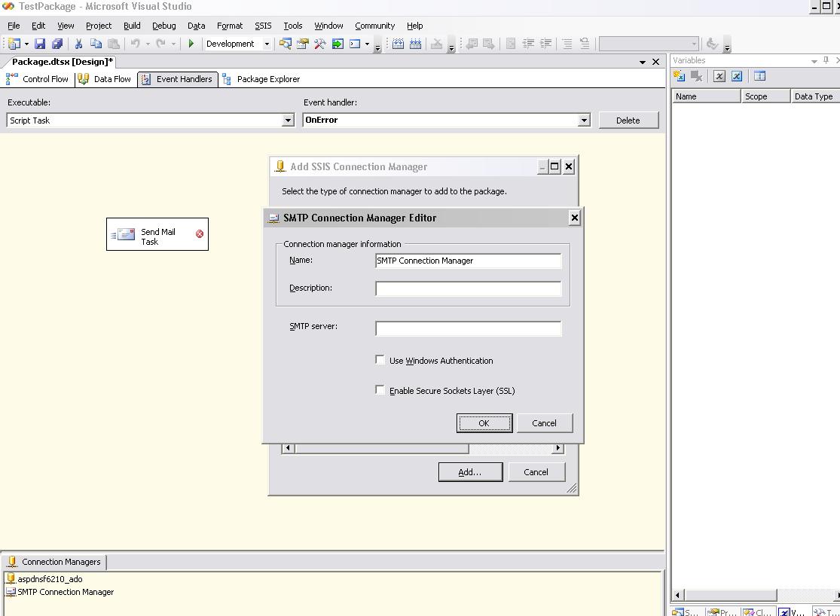Check Enable Secure Sockets Layer (SSL)
This screenshot has height=616, width=840.
[380, 390]
